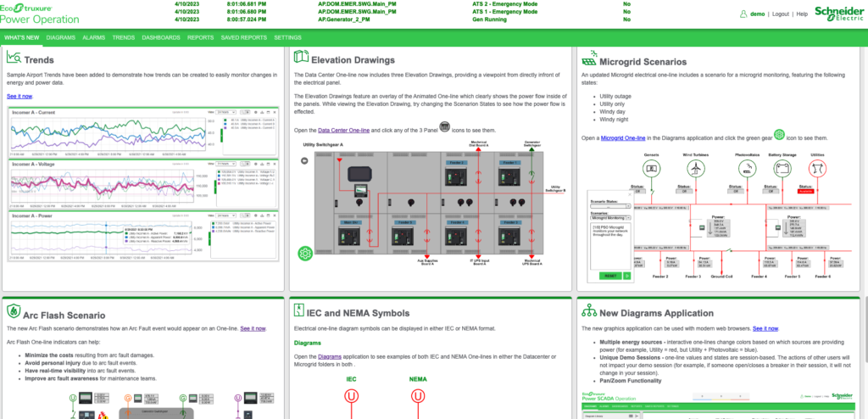Follow the 'See it now' link in Arc Flash Scenario
The width and height of the screenshot is (868, 419).
pyautogui.click(x=253, y=328)
